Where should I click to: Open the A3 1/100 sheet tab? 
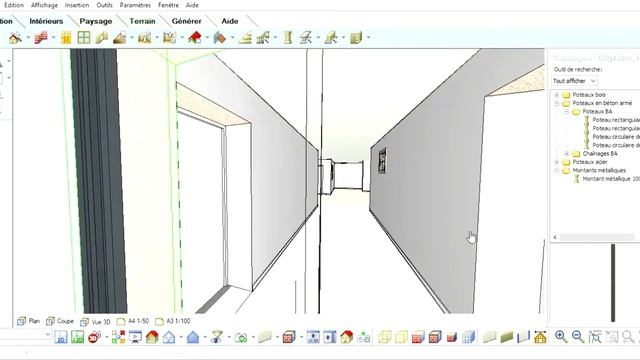173,321
